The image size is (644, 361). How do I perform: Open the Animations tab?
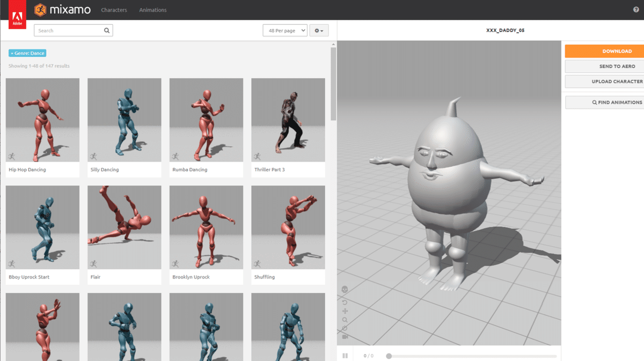click(x=153, y=10)
